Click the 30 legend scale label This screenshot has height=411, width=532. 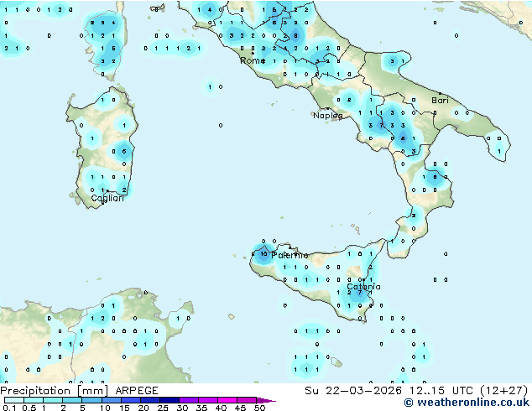click(x=182, y=408)
